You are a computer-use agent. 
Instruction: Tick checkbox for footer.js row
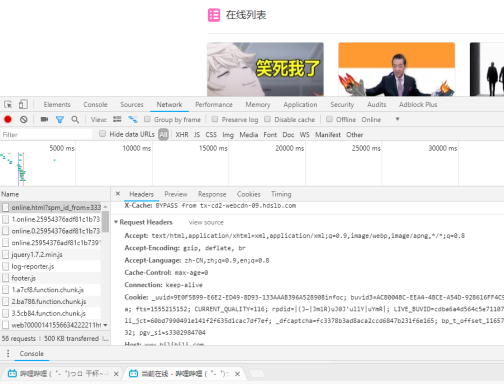5,278
